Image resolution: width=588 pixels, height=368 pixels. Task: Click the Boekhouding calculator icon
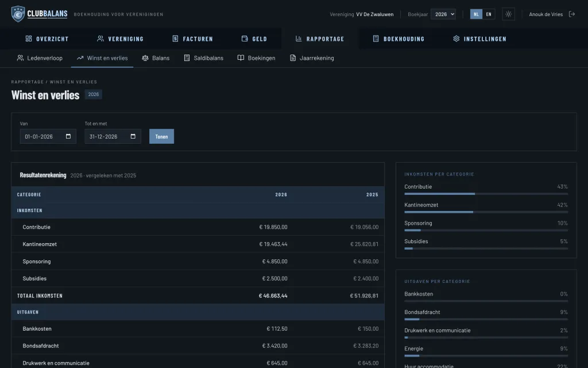(x=376, y=39)
